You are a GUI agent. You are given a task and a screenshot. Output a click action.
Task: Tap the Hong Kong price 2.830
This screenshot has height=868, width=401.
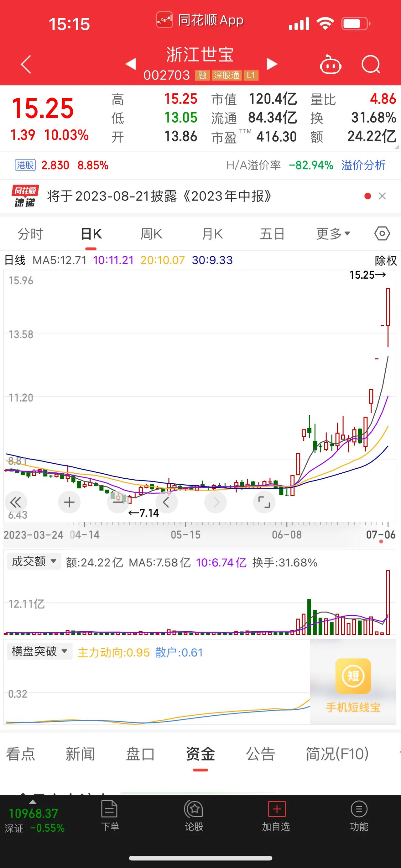pos(55,165)
